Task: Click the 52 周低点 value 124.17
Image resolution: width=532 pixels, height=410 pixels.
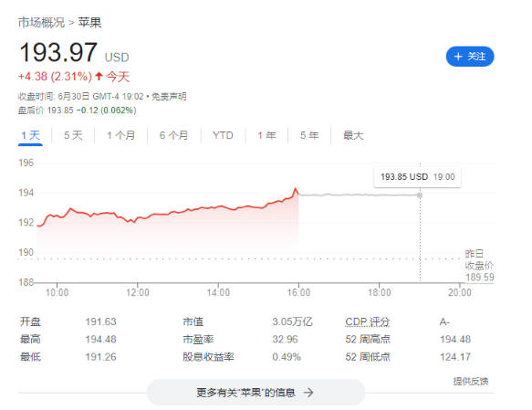Action: click(x=455, y=357)
